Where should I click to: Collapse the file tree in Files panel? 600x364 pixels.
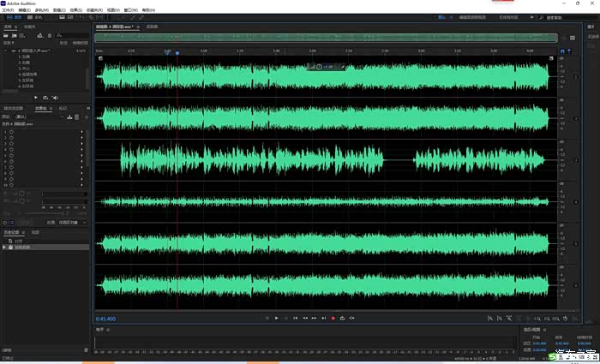[x=5, y=51]
